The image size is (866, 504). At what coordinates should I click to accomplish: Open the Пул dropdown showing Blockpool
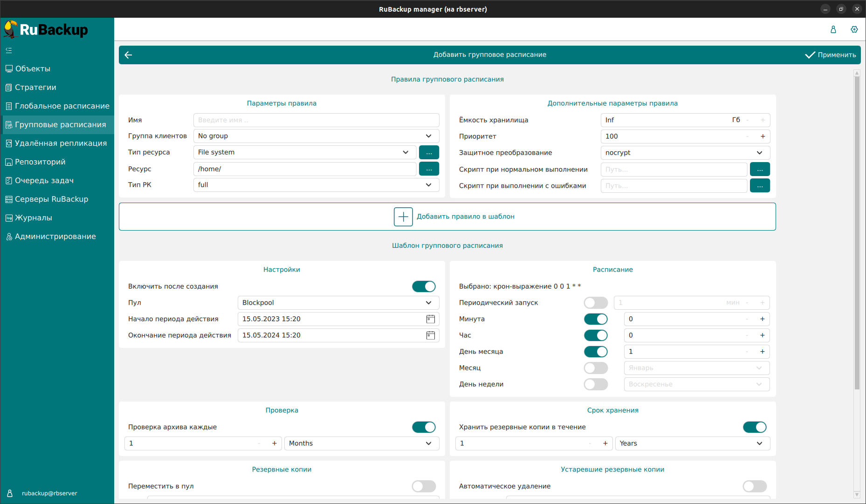(x=338, y=303)
